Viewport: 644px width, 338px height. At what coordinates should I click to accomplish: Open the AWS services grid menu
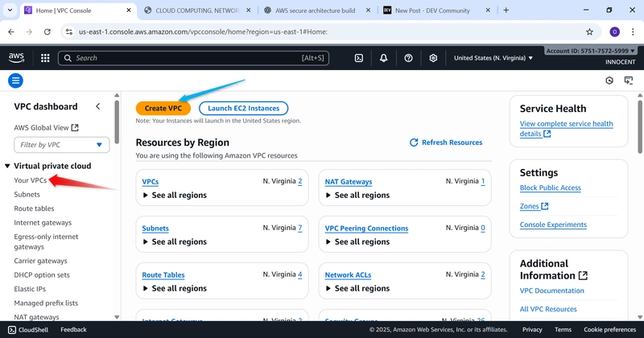(x=45, y=58)
